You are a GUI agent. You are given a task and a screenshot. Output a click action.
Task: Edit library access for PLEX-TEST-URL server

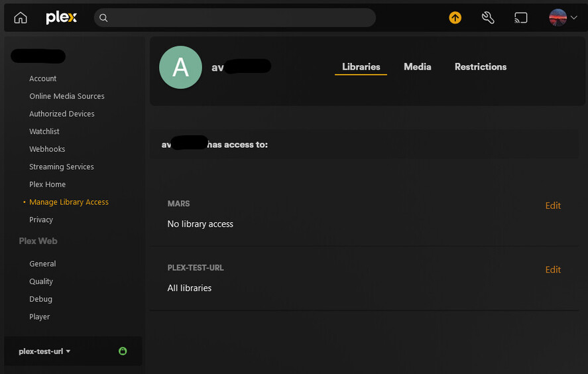click(553, 270)
